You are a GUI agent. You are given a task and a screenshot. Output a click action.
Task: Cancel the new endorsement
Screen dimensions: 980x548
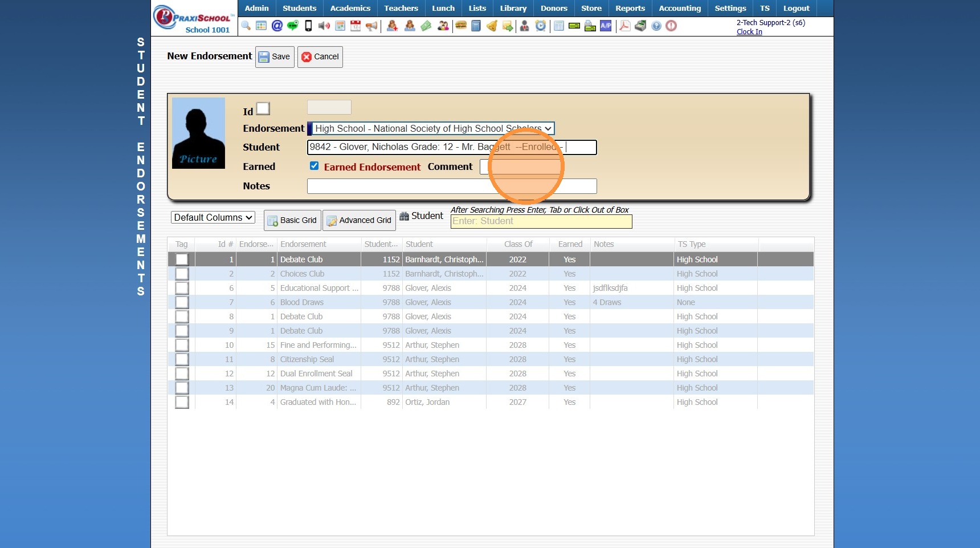click(320, 56)
